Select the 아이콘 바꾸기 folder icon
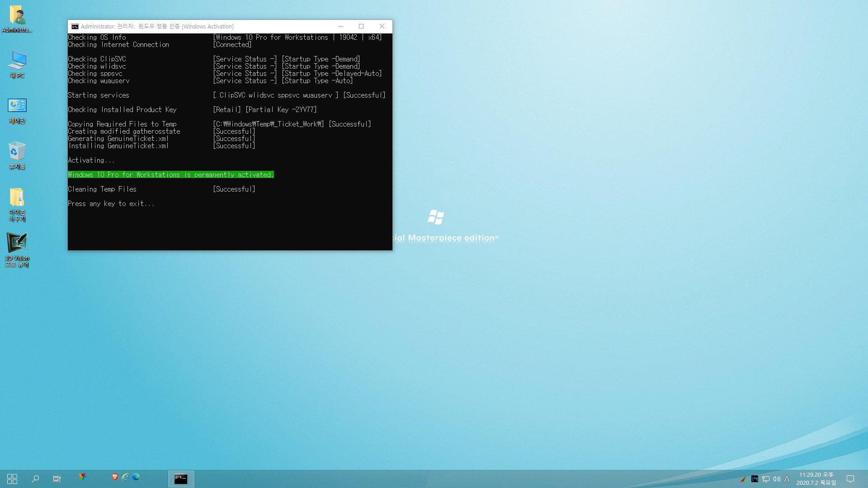 tap(17, 205)
